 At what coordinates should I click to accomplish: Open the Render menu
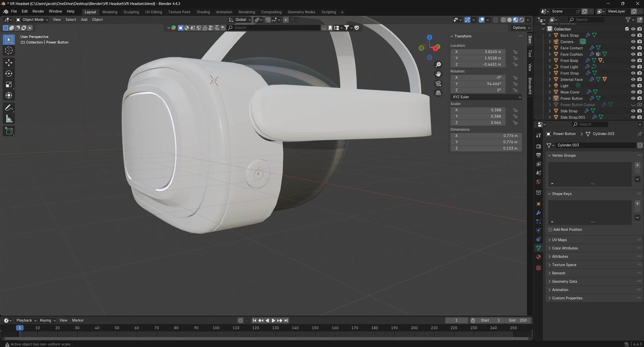click(x=38, y=11)
